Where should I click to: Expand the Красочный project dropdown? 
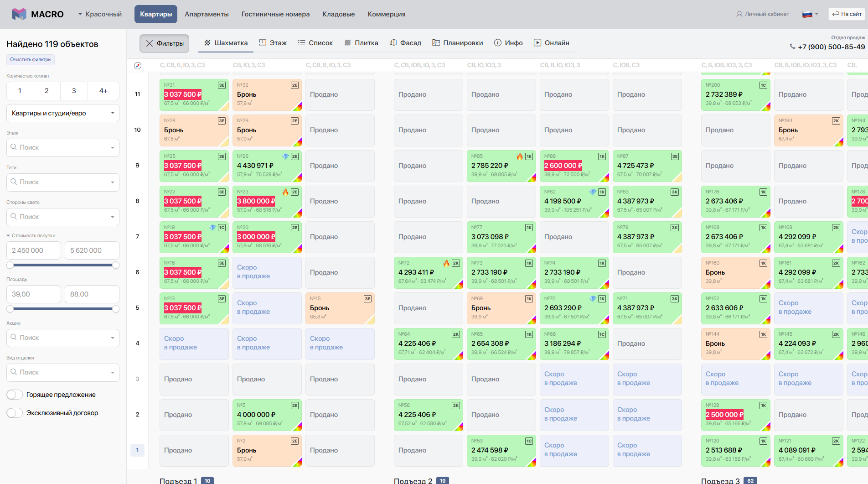100,14
